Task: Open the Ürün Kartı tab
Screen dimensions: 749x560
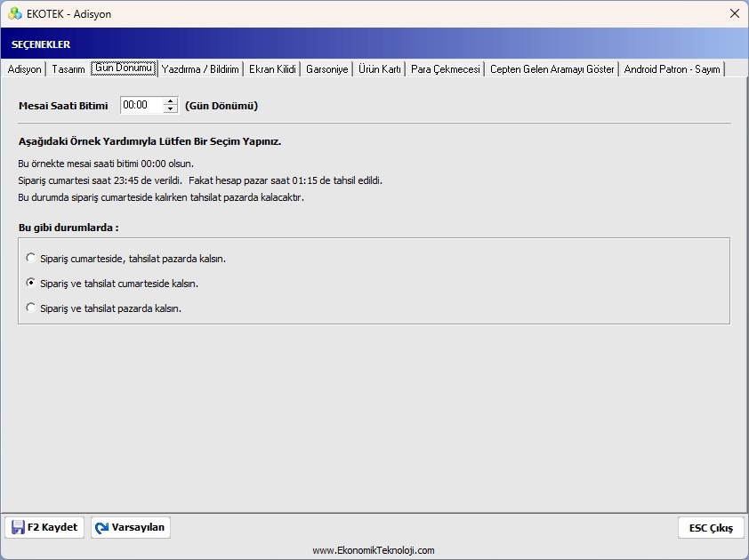Action: (380, 69)
